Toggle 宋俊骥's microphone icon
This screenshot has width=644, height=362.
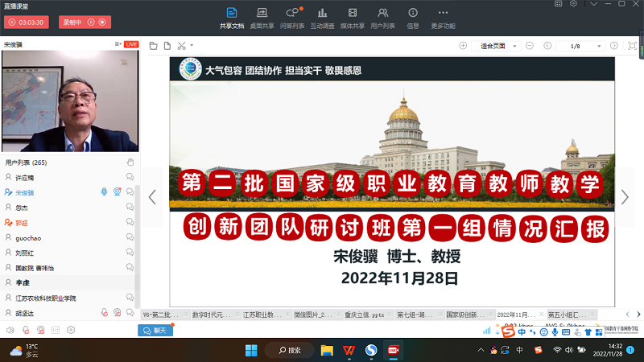(104, 191)
